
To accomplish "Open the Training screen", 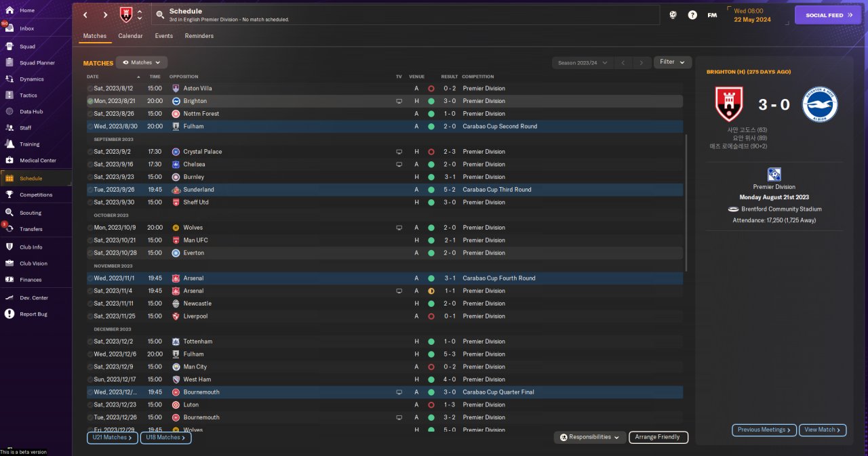I will pyautogui.click(x=30, y=144).
